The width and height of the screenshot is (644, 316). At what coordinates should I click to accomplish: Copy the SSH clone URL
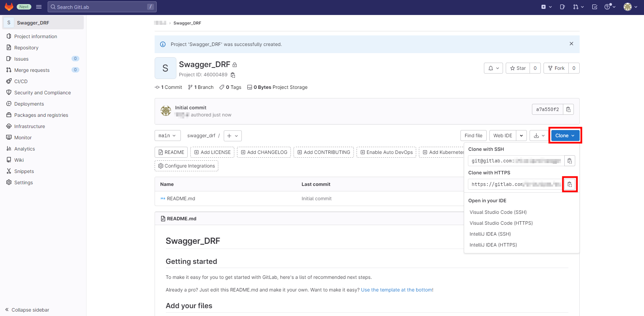click(x=570, y=161)
